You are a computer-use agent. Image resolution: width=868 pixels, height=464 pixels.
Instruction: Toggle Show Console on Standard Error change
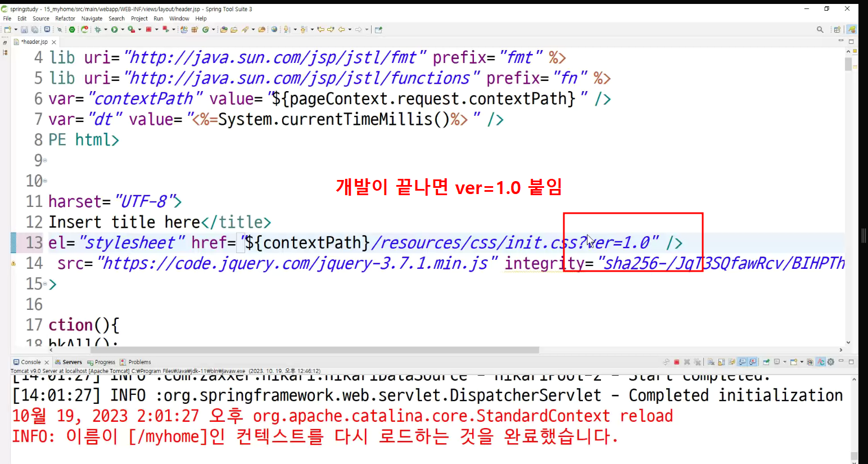point(753,362)
